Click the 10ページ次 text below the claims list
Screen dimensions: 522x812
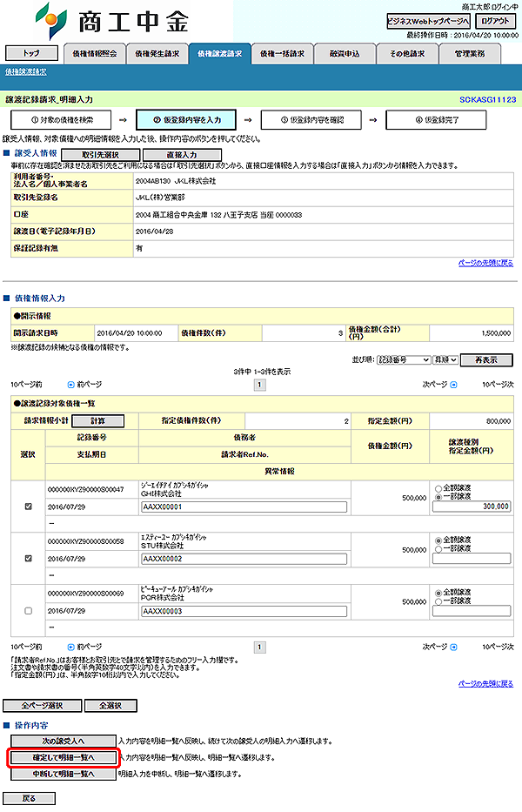[x=498, y=647]
